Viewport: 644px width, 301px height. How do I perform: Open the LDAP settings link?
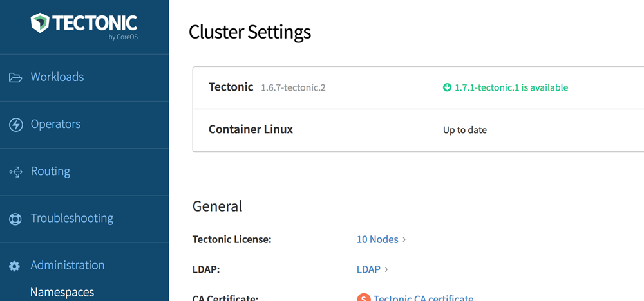coord(368,269)
